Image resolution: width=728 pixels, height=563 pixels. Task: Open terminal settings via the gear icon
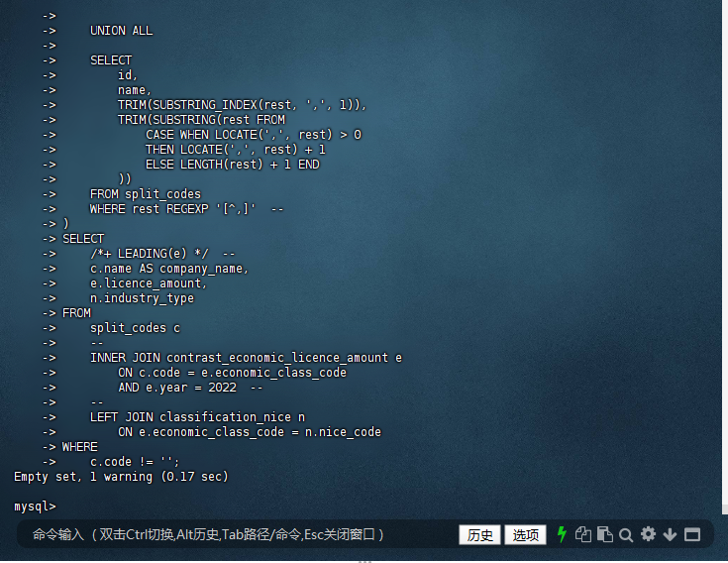coord(648,534)
